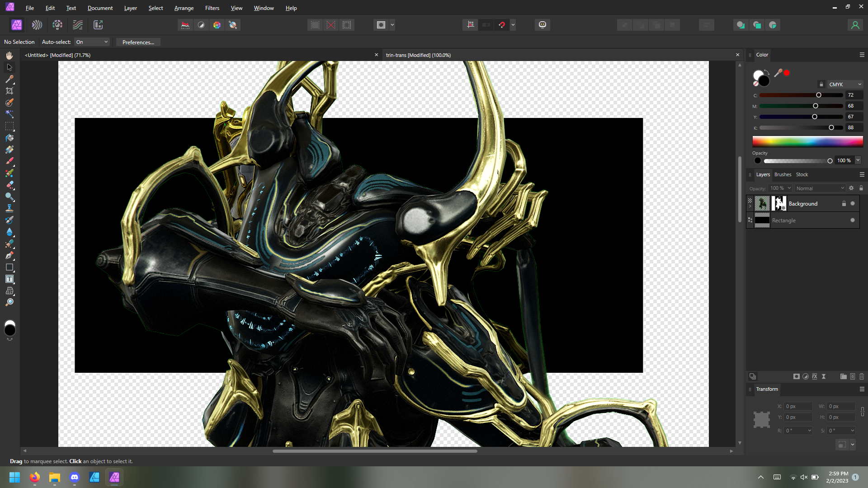Switch to the Tone Mapping Persona

[78, 25]
